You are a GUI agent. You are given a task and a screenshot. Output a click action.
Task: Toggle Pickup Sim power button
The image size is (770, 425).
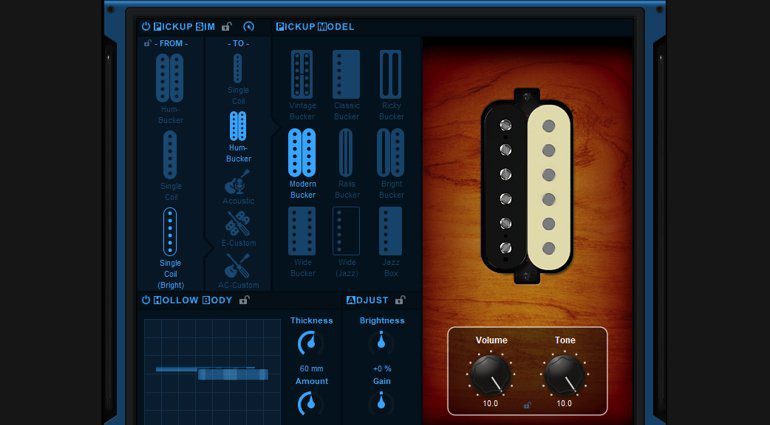146,27
